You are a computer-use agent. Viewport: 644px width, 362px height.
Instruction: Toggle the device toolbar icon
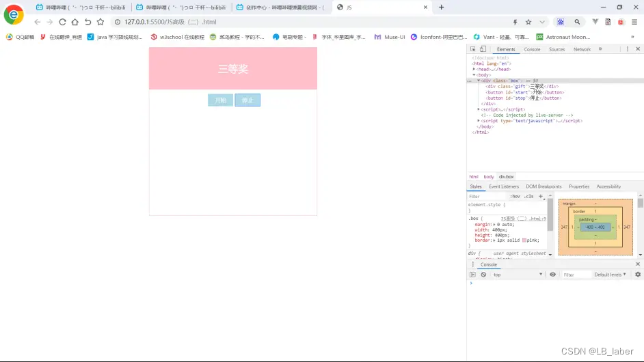(x=483, y=49)
